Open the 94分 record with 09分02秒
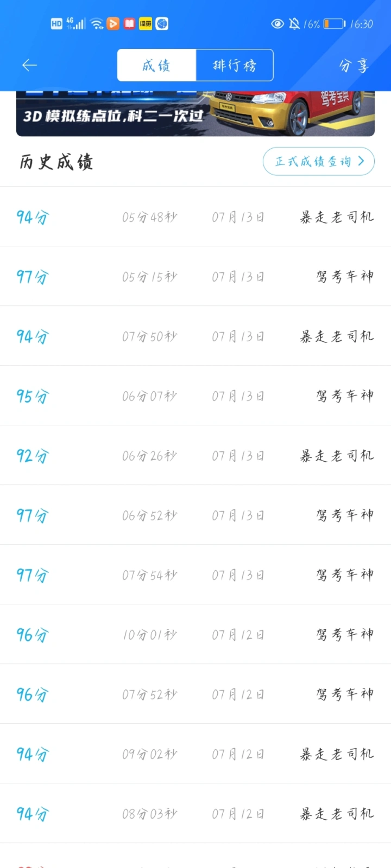Screen dimensions: 391x868 pos(195,754)
